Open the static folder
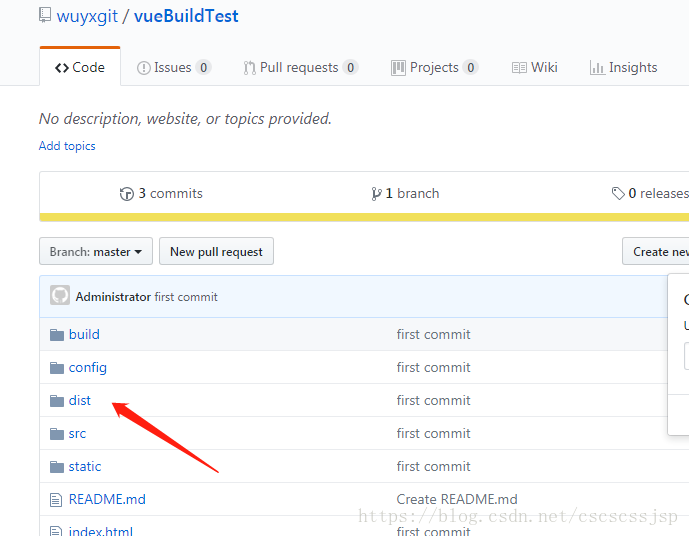The height and width of the screenshot is (536, 689). tap(85, 466)
